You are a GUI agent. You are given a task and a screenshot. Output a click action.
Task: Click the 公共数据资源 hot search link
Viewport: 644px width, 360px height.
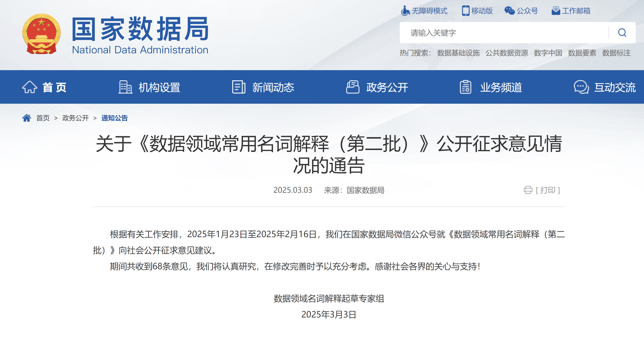tap(507, 53)
